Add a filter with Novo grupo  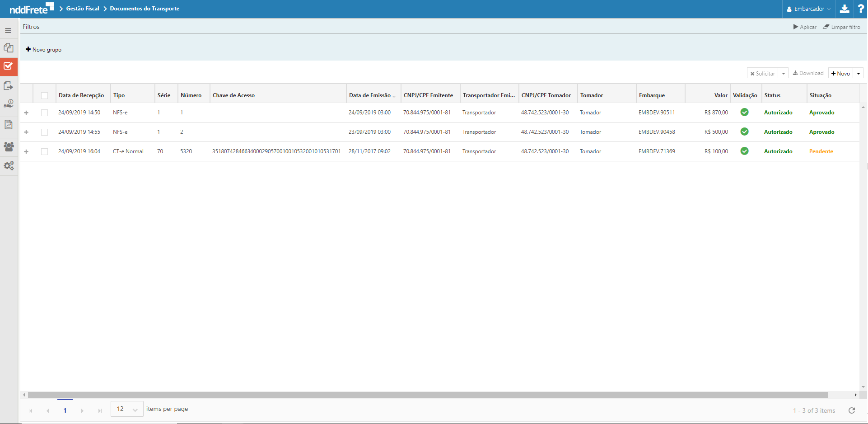pos(44,50)
